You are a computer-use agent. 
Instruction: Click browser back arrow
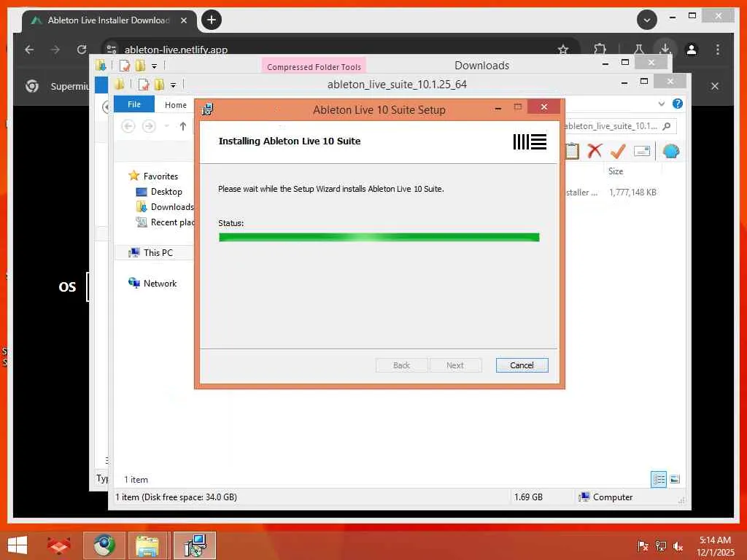tap(29, 50)
